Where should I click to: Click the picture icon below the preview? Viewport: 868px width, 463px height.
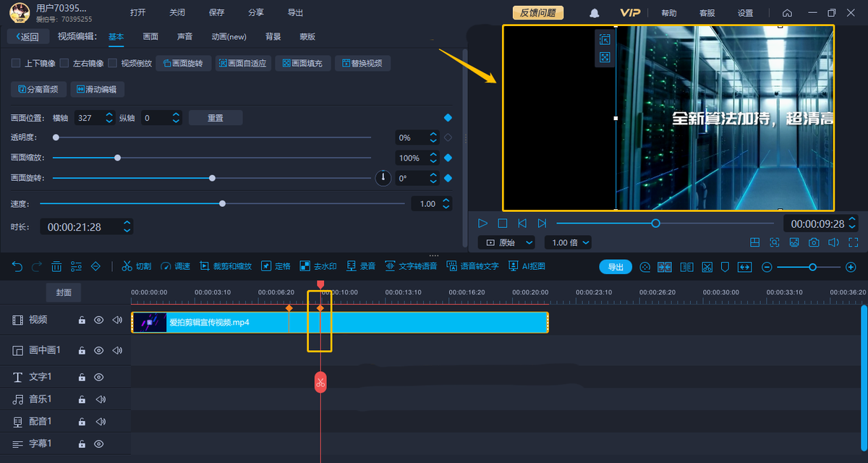point(793,242)
